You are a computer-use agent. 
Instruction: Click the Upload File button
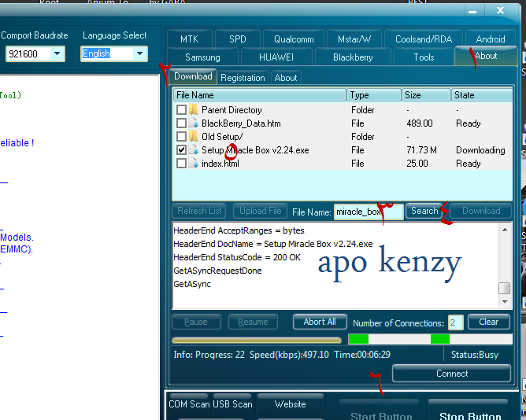tap(260, 211)
